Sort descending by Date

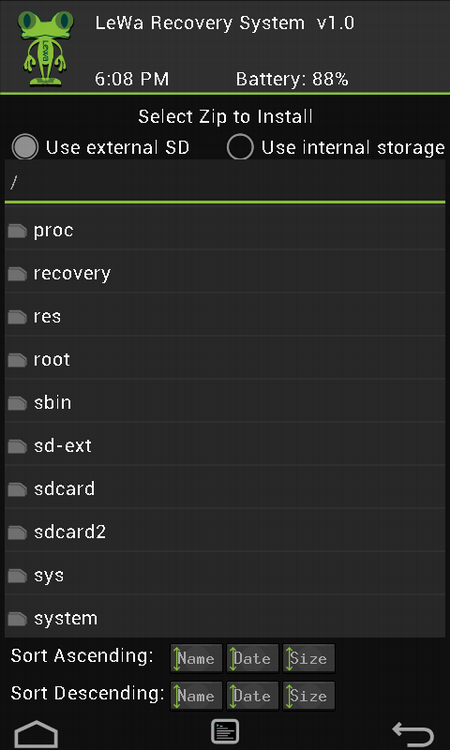252,696
